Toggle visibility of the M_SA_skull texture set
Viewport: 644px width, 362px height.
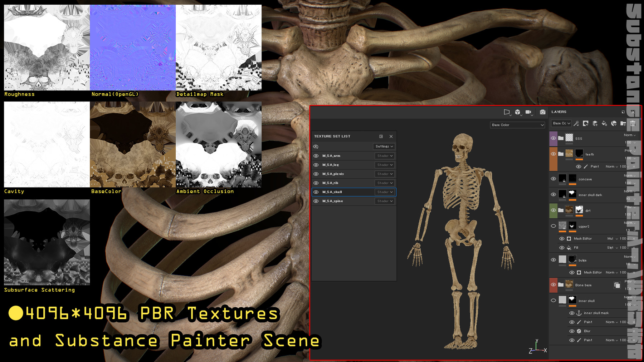pos(316,192)
